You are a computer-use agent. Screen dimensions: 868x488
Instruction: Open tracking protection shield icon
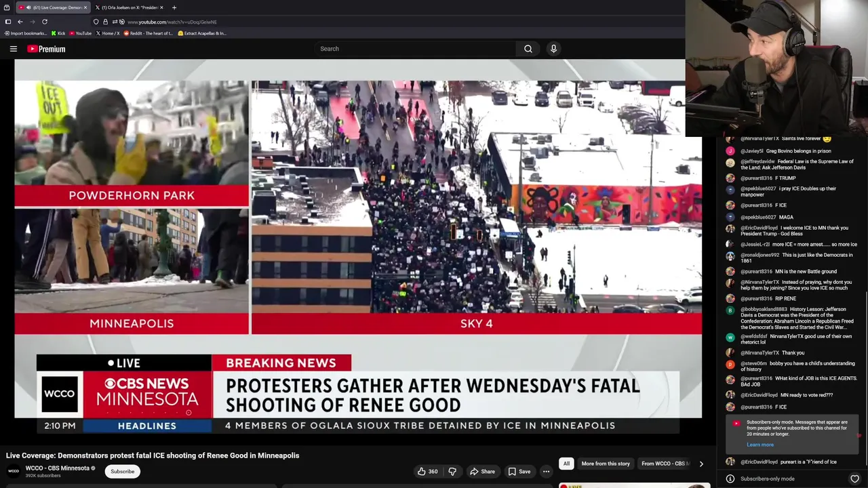click(96, 22)
